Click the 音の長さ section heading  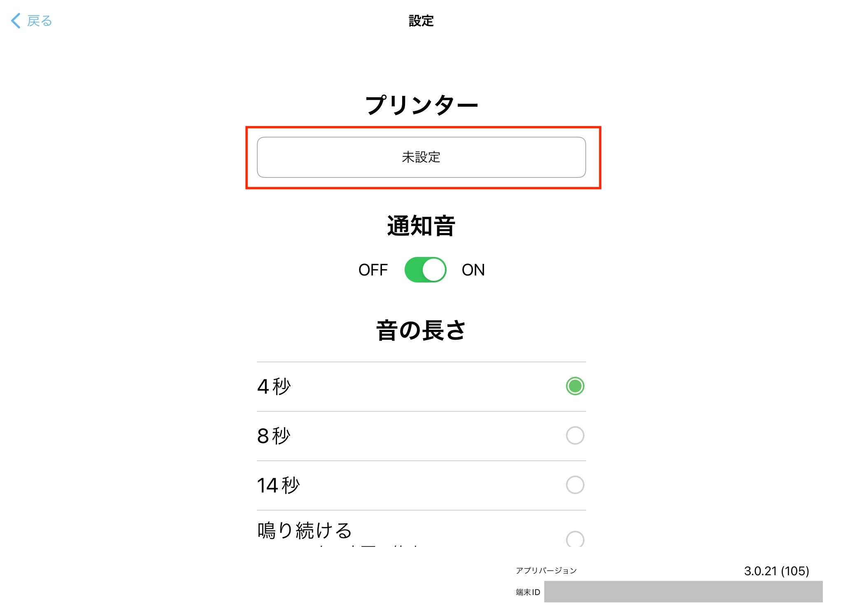point(421,330)
